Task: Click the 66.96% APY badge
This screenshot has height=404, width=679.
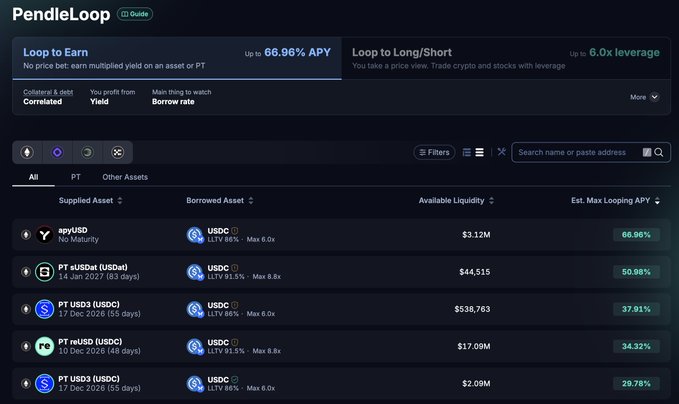Action: tap(636, 235)
